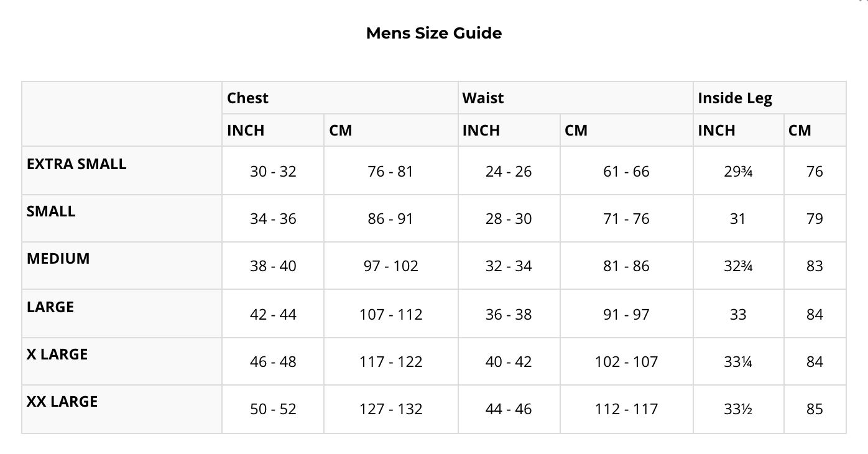Viewport: 868px width, 454px height.
Task: Click the CM subheader under Waist
Action: [x=576, y=131]
